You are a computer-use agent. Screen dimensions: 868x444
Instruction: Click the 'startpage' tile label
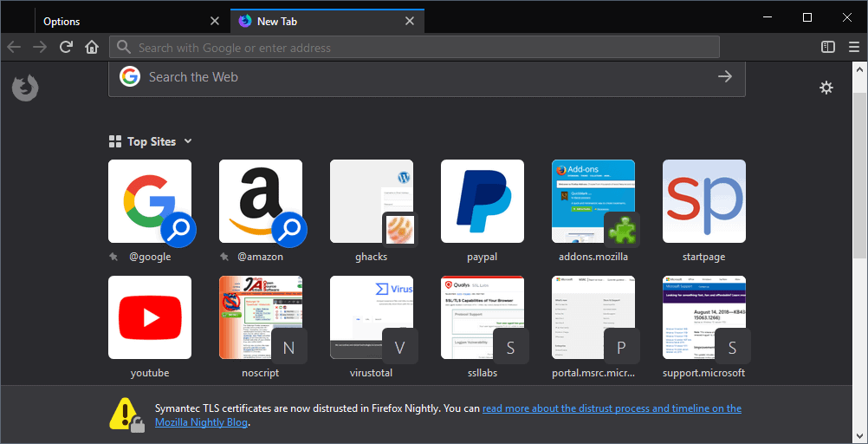click(704, 258)
